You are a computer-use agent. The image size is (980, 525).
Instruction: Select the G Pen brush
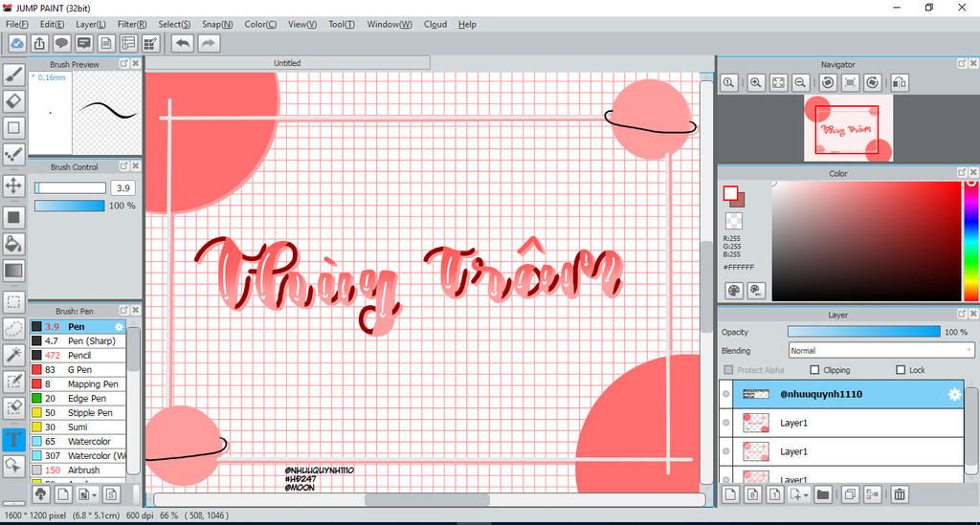tap(78, 369)
